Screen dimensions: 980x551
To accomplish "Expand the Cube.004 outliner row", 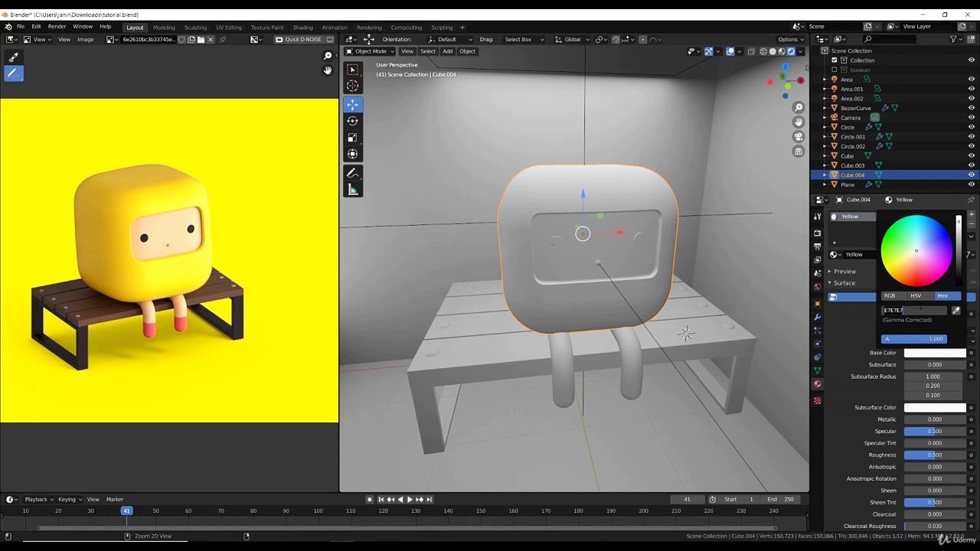I will [825, 175].
